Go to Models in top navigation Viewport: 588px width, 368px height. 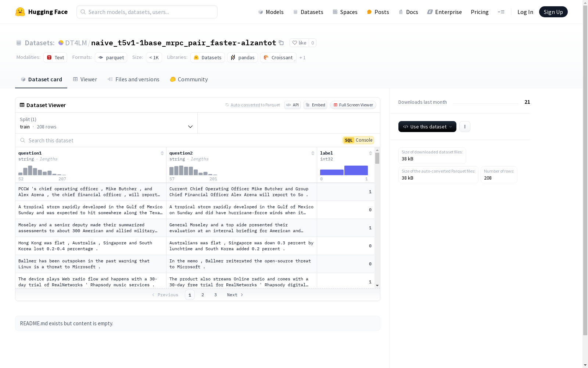pos(271,12)
